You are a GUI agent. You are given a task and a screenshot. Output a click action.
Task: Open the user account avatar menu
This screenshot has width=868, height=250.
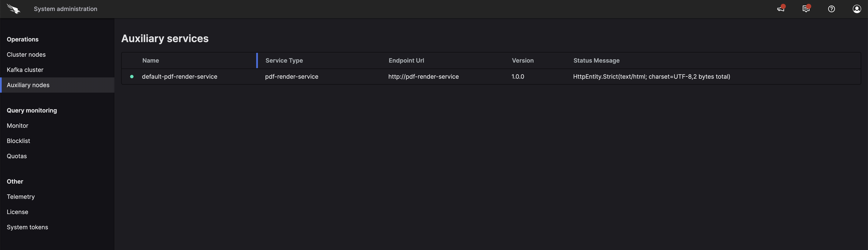pyautogui.click(x=857, y=9)
